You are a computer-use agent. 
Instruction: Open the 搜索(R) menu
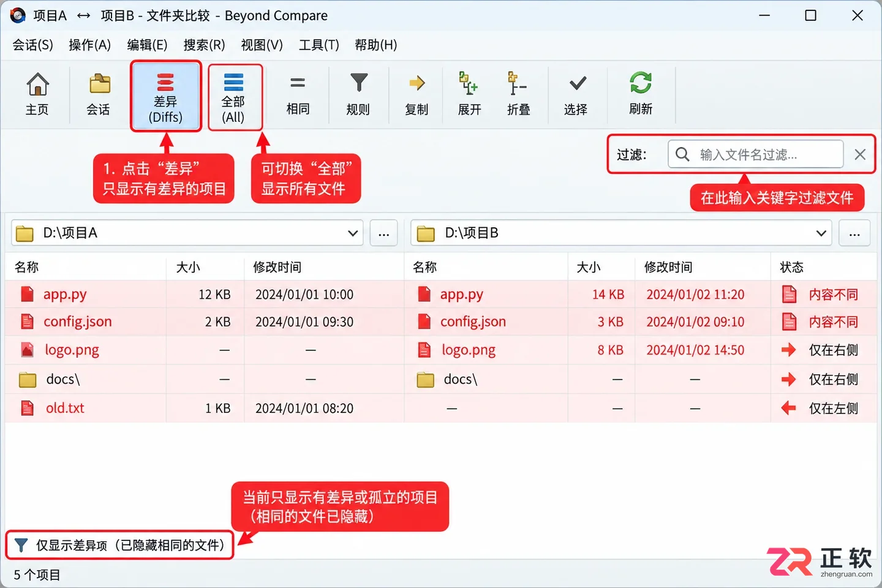(x=204, y=45)
